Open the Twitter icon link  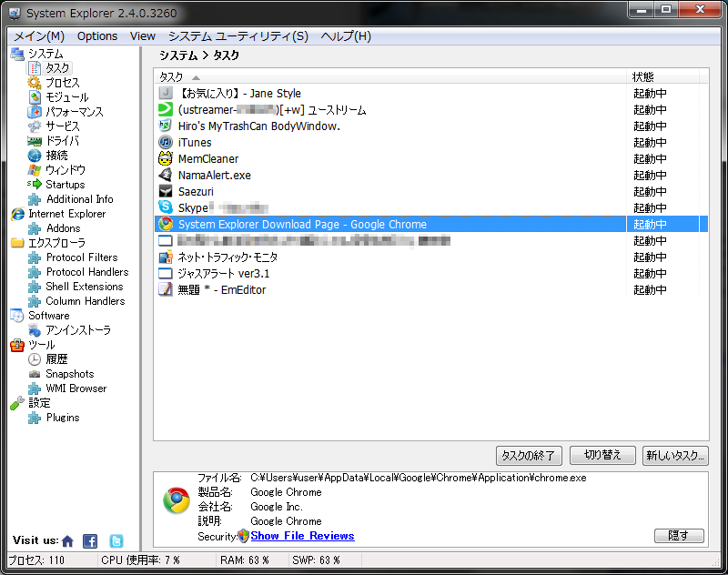116,541
